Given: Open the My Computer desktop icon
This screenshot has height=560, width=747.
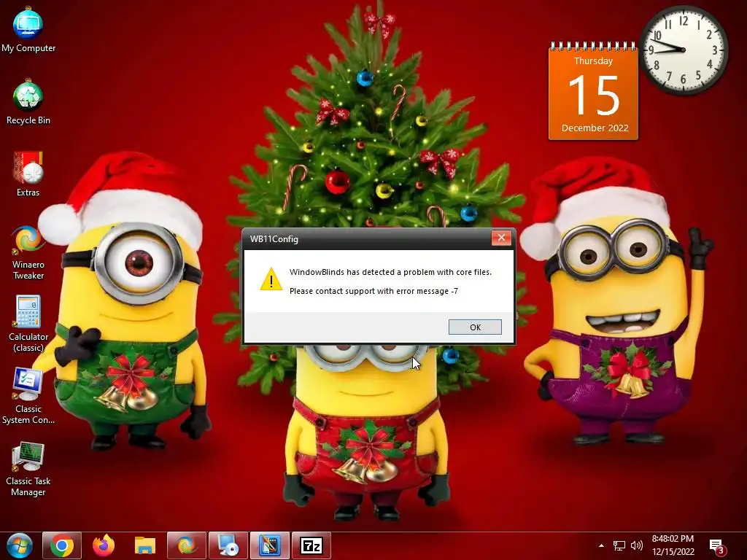Looking at the screenshot, I should tap(28, 31).
